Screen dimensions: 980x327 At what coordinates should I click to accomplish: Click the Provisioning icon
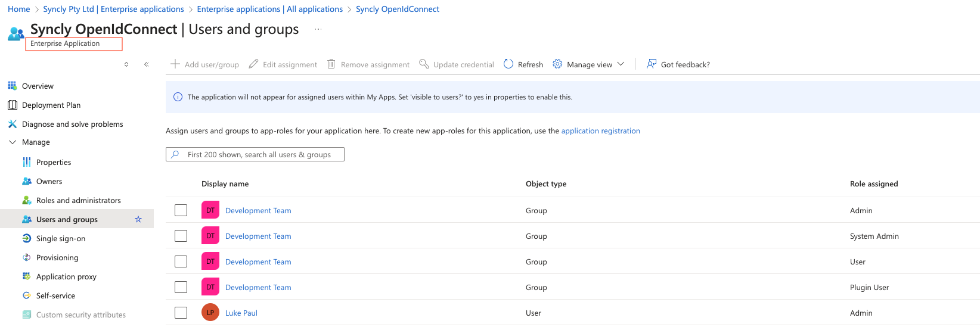27,257
